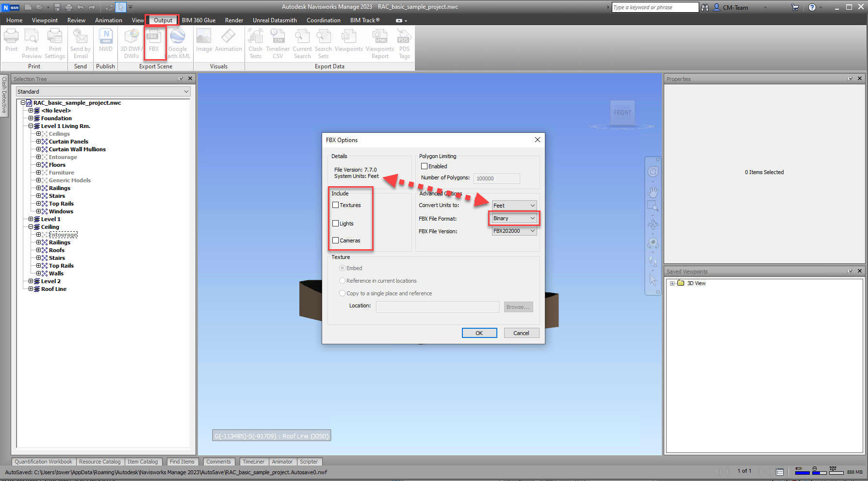Export Timeliner CSV
Image resolution: width=868 pixels, height=481 pixels.
(278, 44)
